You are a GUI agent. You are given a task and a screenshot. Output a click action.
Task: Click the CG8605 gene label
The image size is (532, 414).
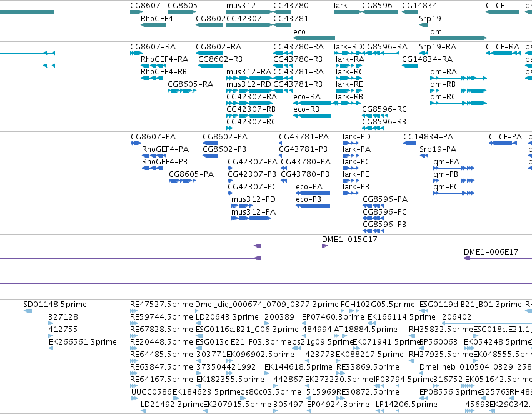(182, 6)
